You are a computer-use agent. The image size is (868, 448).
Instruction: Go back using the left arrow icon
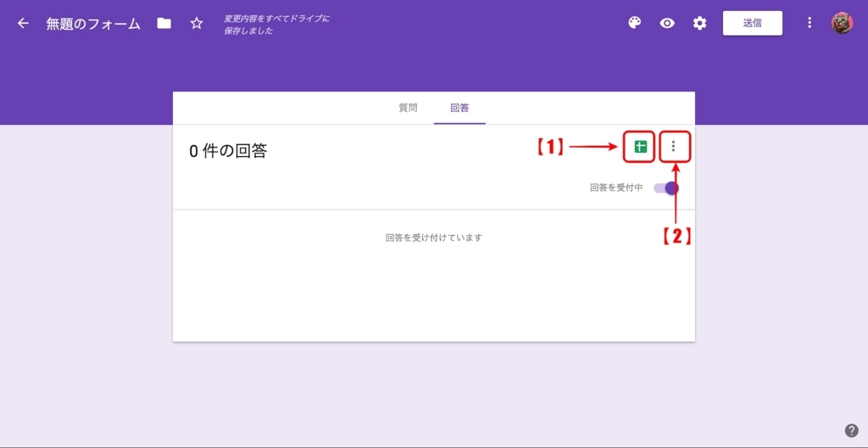click(23, 23)
